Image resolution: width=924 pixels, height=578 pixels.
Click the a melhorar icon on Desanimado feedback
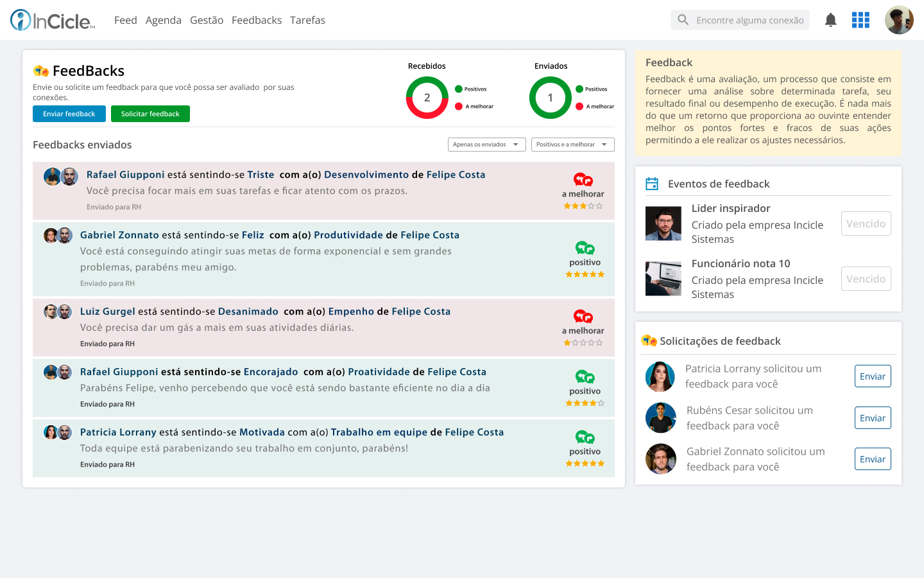tap(583, 317)
